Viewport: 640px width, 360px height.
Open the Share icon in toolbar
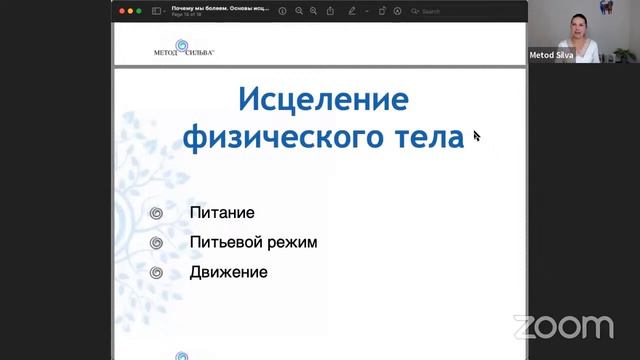click(x=330, y=11)
